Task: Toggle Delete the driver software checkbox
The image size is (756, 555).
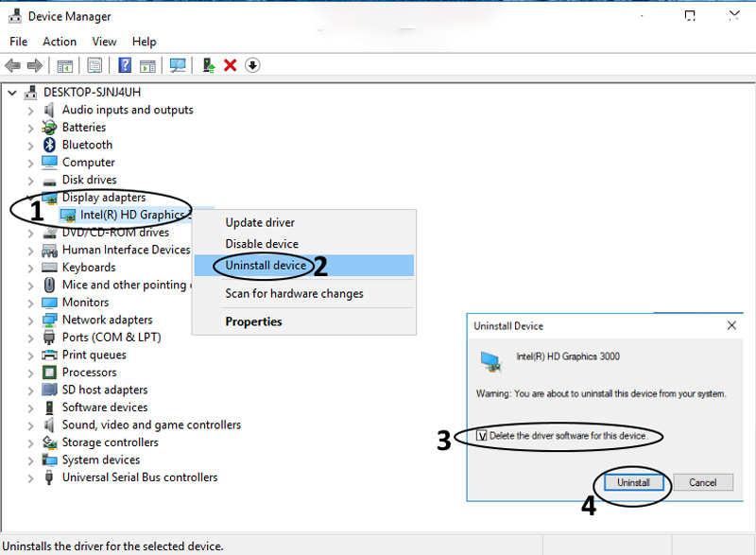Action: 483,436
